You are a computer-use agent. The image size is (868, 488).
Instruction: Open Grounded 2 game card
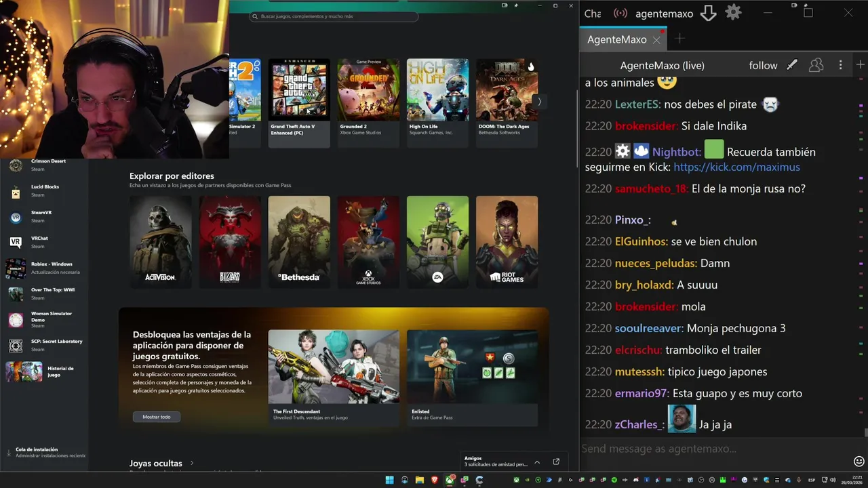tap(368, 103)
